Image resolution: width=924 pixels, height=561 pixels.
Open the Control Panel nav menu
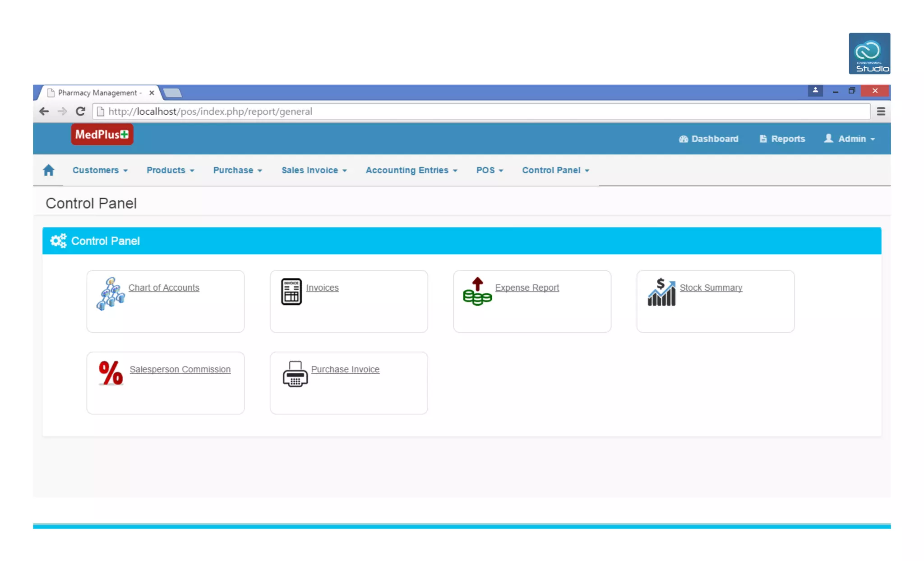click(x=555, y=170)
